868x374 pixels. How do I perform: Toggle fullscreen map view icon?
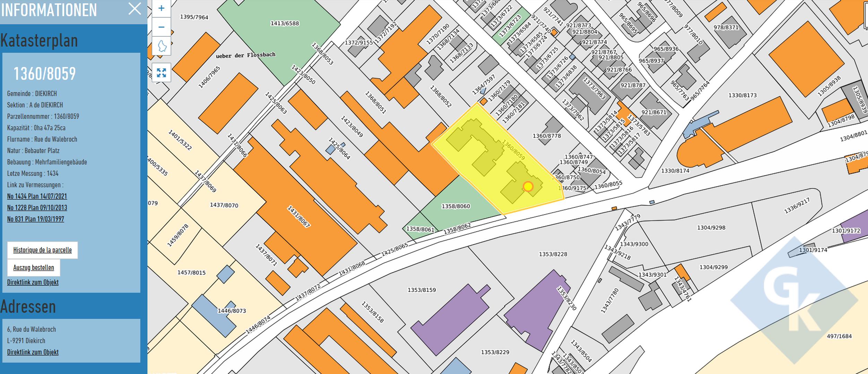162,73
